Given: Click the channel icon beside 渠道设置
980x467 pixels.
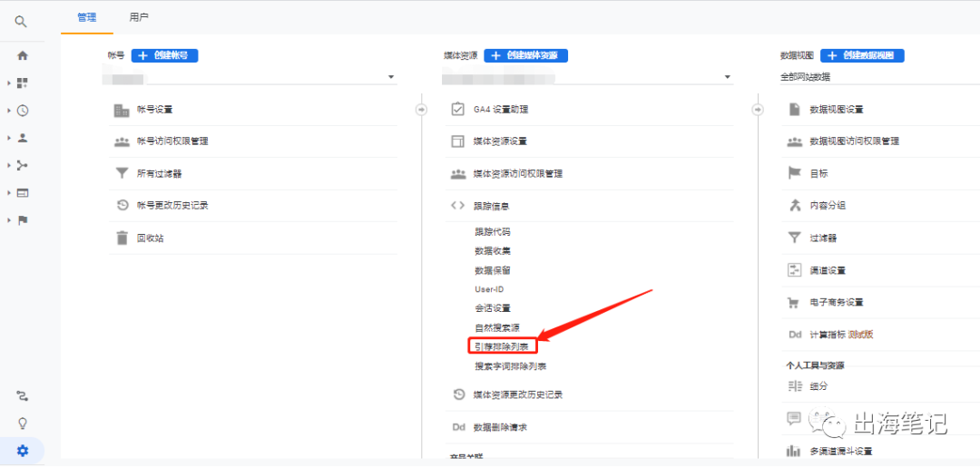Looking at the screenshot, I should [x=794, y=270].
